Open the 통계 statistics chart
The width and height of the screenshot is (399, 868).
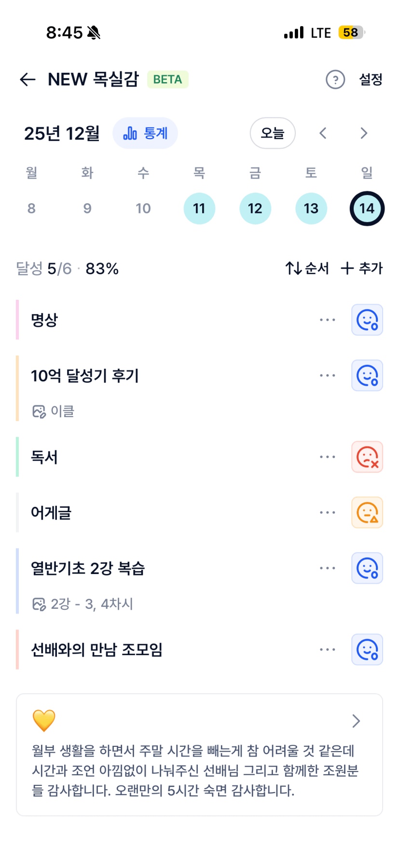[145, 133]
